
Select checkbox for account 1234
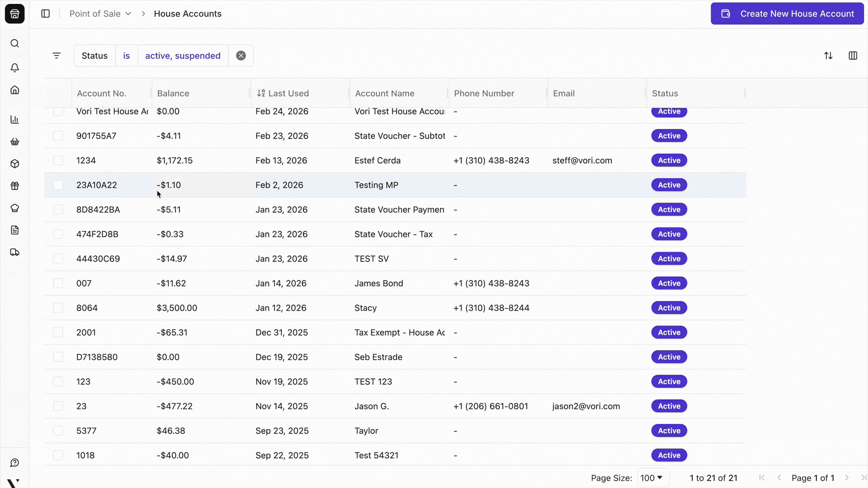58,160
